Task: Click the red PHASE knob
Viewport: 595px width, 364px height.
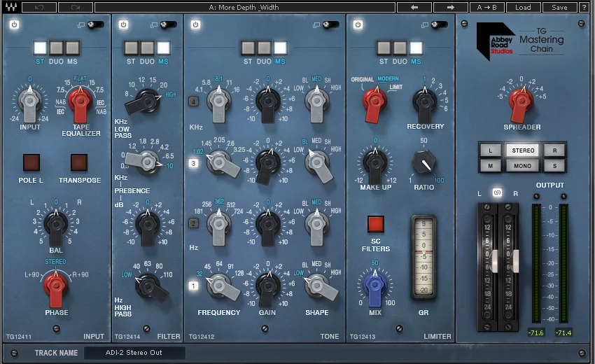Action: coord(56,286)
